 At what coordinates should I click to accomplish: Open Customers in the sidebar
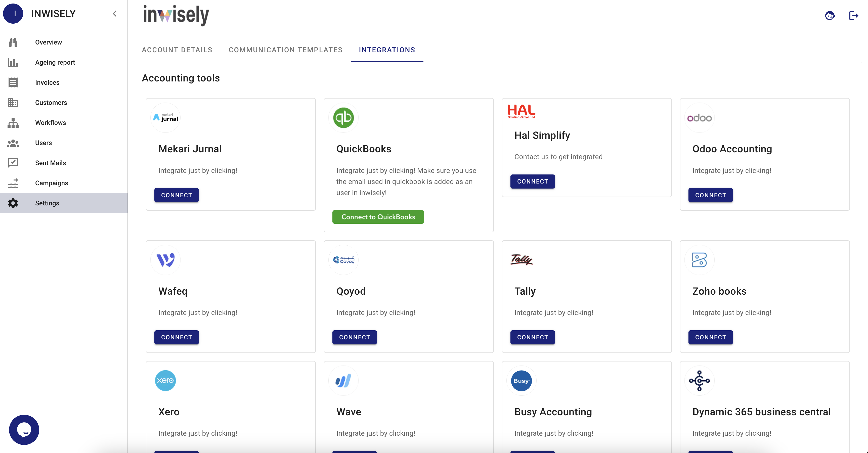click(x=51, y=102)
